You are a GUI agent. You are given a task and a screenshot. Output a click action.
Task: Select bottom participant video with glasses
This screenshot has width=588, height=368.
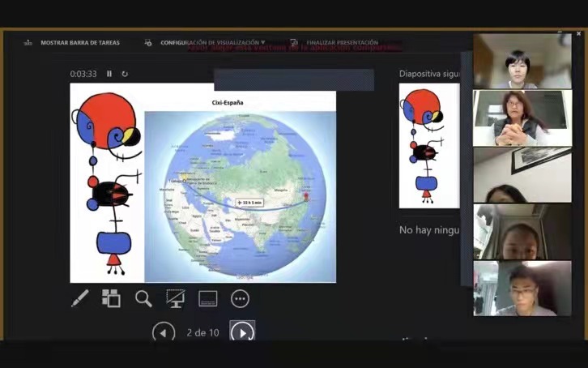click(522, 289)
